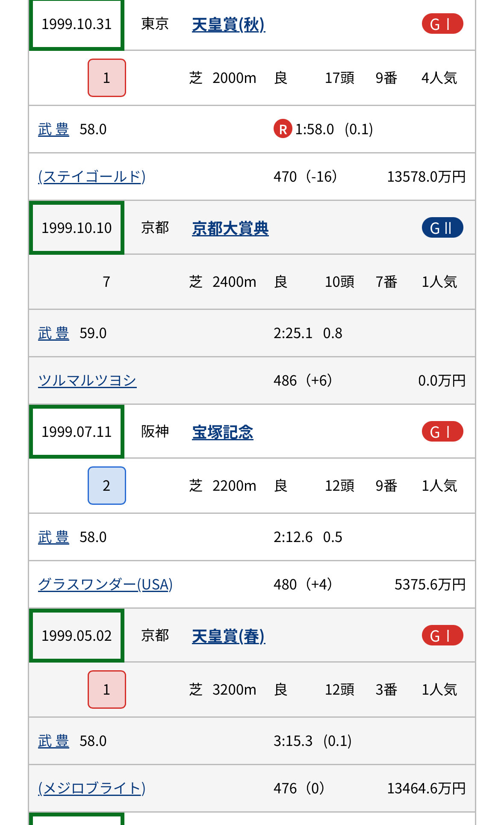Visit the メジロブライト horse page
Image resolution: width=504 pixels, height=825 pixels.
point(91,789)
